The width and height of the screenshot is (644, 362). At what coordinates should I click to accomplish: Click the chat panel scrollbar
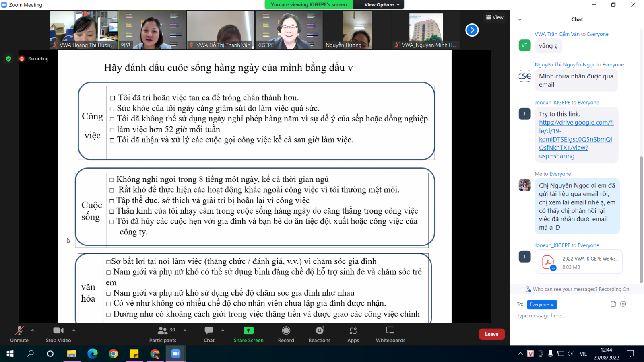point(641,220)
